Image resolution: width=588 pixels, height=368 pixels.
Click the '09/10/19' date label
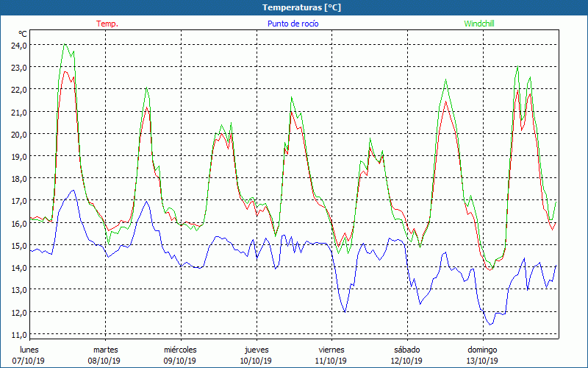tap(179, 361)
